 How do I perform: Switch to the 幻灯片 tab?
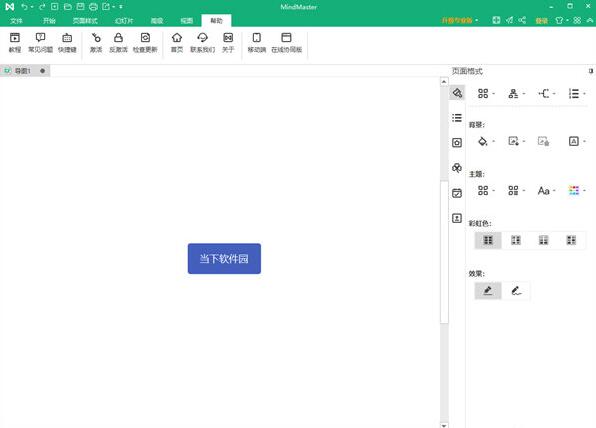124,21
